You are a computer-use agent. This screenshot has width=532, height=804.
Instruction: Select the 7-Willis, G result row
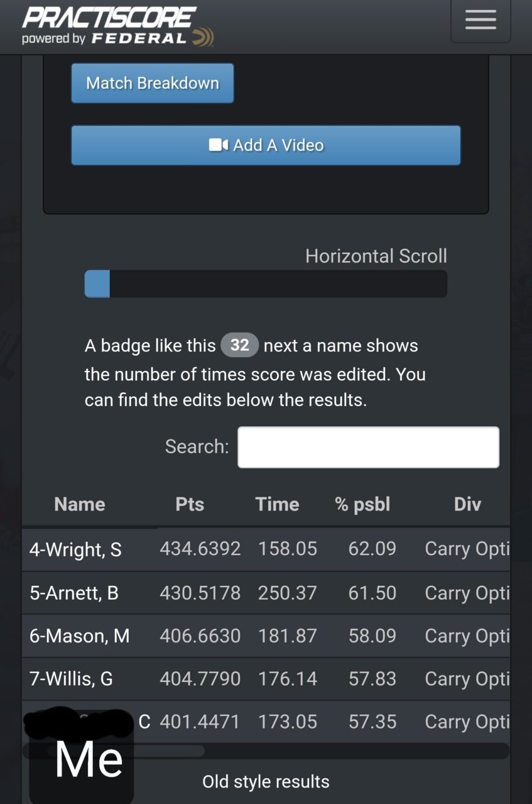click(266, 679)
